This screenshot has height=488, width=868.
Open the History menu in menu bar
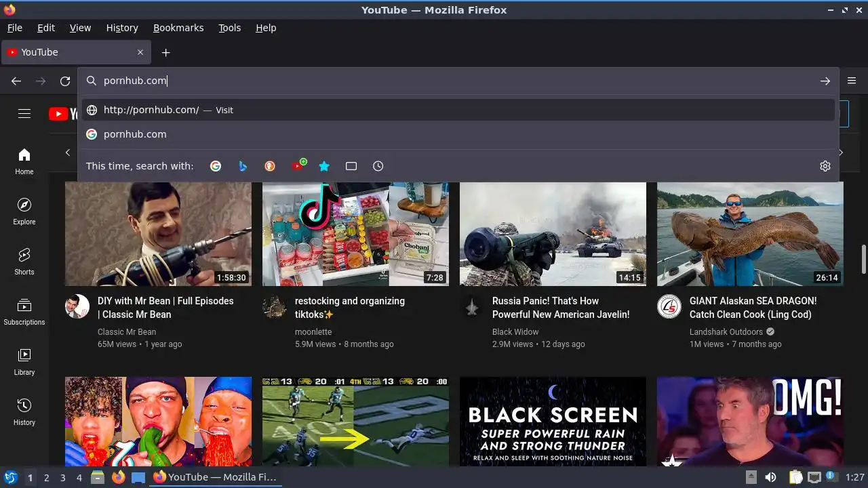pyautogui.click(x=122, y=28)
